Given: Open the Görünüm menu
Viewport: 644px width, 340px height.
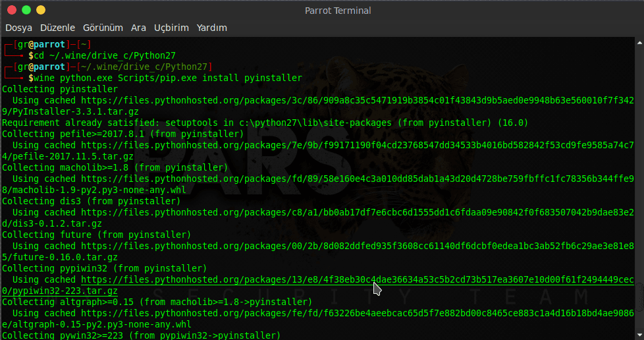Looking at the screenshot, I should click(103, 28).
